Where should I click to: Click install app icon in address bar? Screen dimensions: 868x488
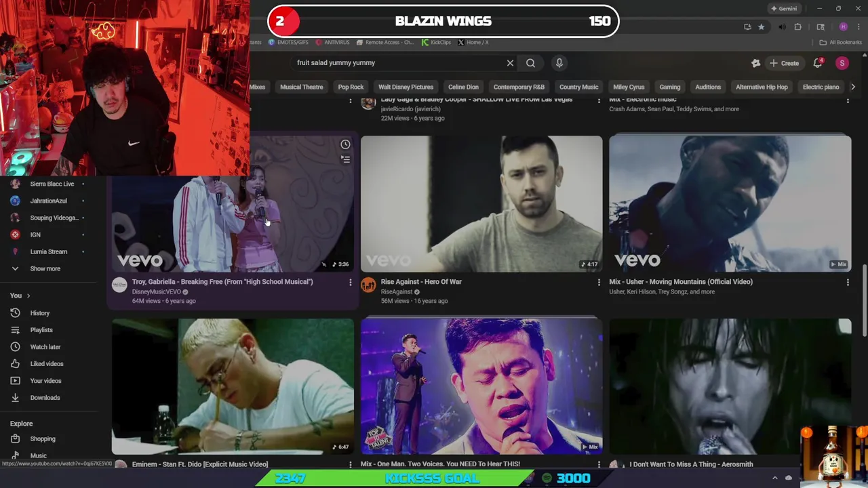pos(747,27)
